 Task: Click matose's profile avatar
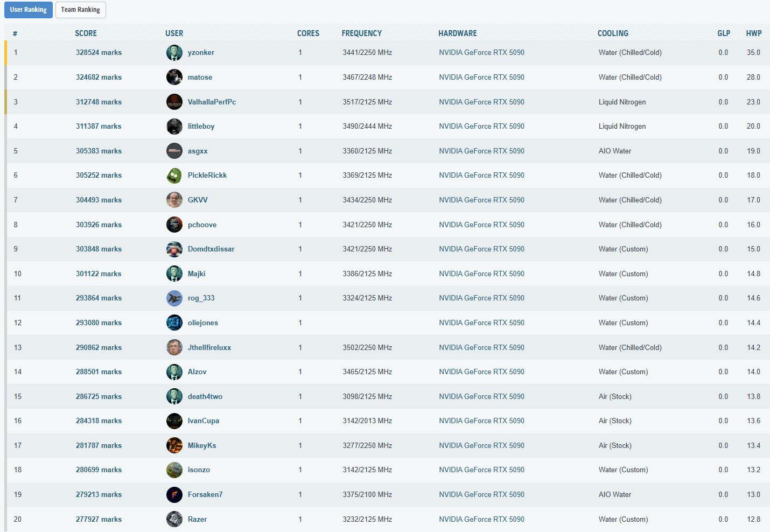click(174, 77)
